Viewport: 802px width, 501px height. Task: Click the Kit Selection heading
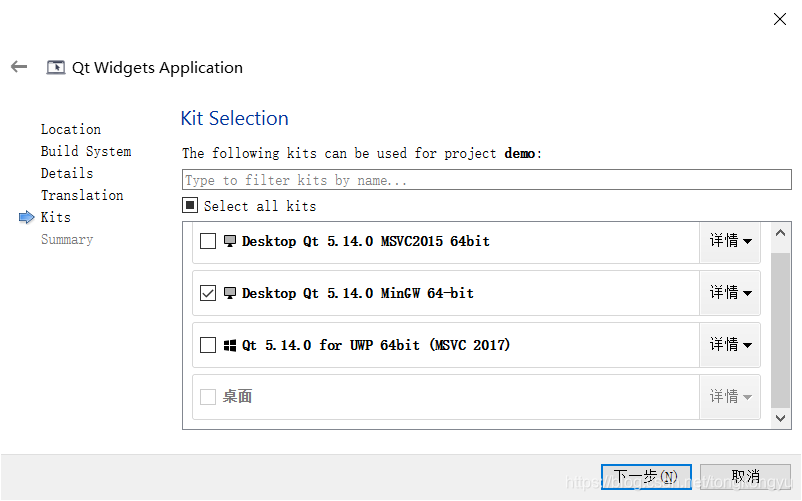click(234, 118)
